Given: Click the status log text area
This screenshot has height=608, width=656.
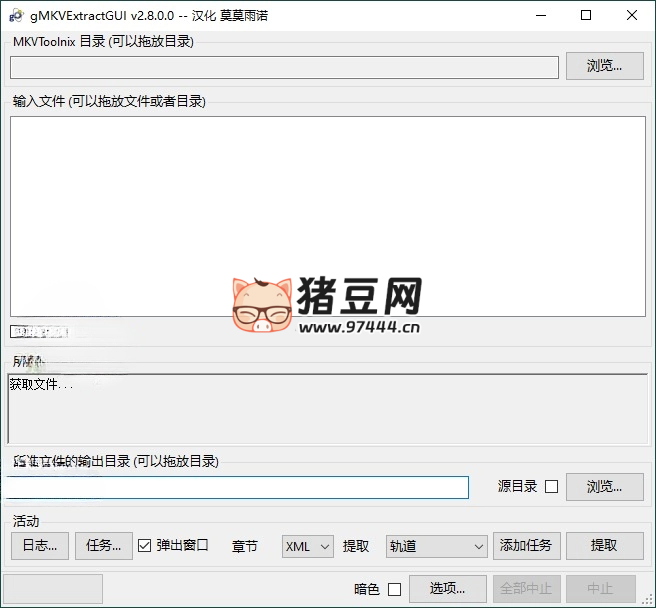Looking at the screenshot, I should point(328,409).
